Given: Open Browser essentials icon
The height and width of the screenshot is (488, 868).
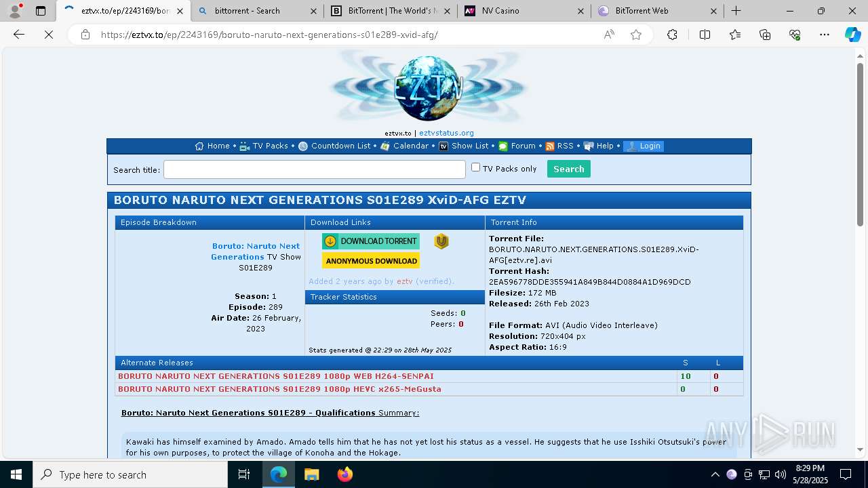Looking at the screenshot, I should [795, 35].
